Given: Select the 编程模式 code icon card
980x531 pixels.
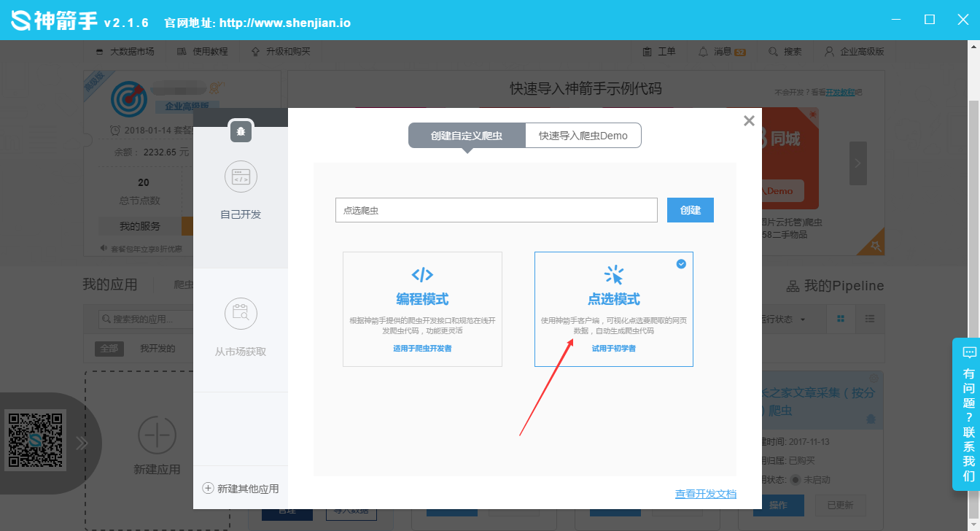Looking at the screenshot, I should pyautogui.click(x=422, y=275).
